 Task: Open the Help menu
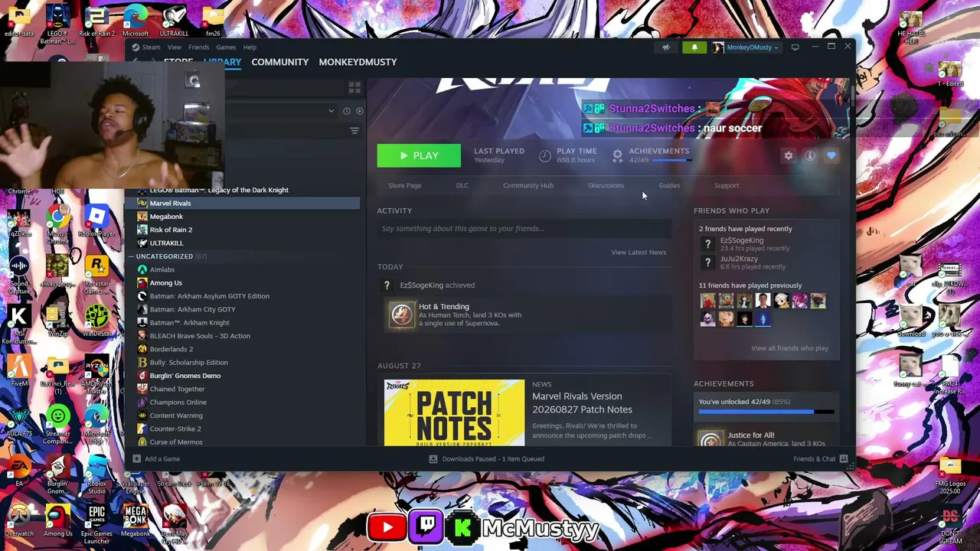coord(250,47)
